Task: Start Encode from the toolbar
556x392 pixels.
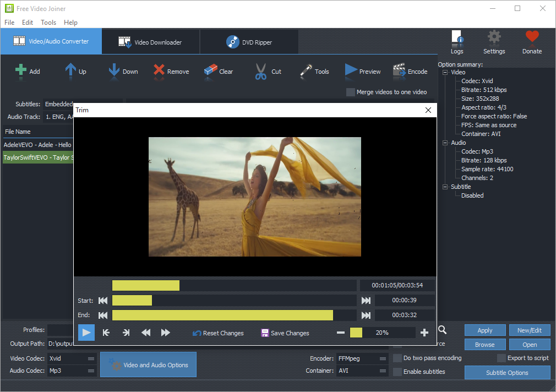Action: pos(410,72)
